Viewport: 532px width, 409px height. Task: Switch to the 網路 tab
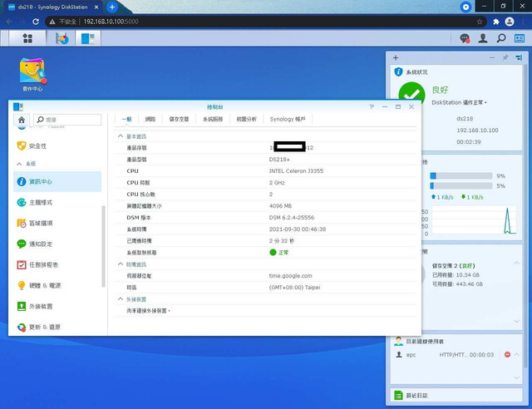click(x=150, y=119)
